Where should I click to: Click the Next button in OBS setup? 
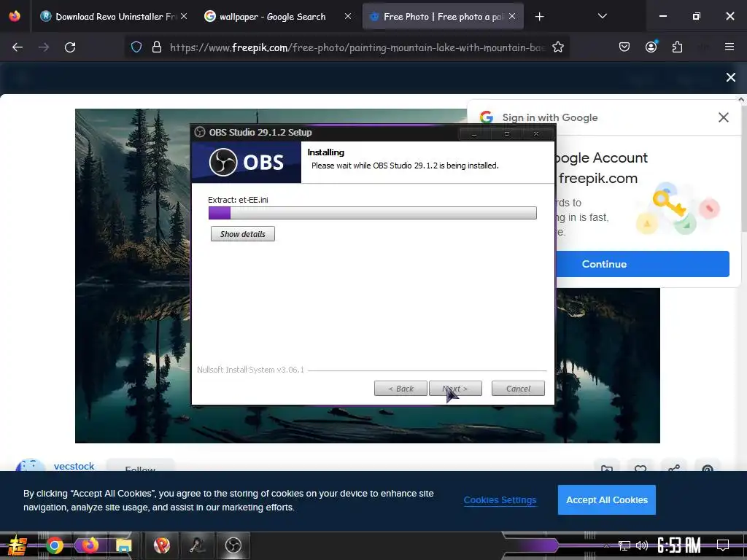pos(455,389)
